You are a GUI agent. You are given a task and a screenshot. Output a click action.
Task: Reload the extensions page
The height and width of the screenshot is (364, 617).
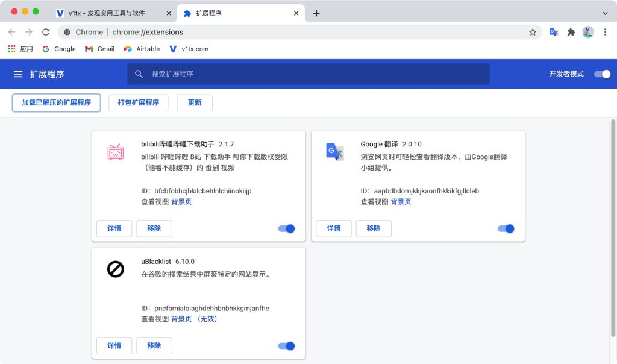coord(46,32)
